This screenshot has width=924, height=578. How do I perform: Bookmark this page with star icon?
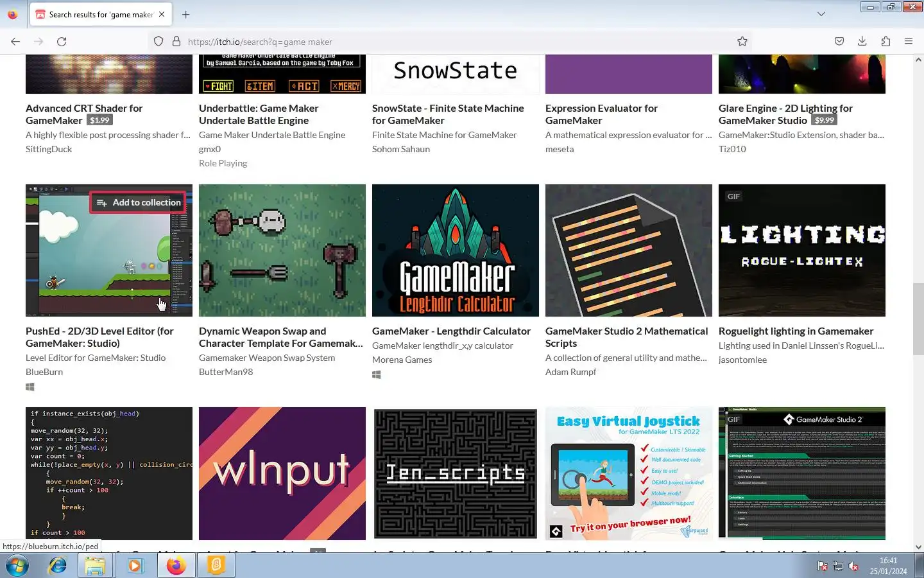pos(742,42)
